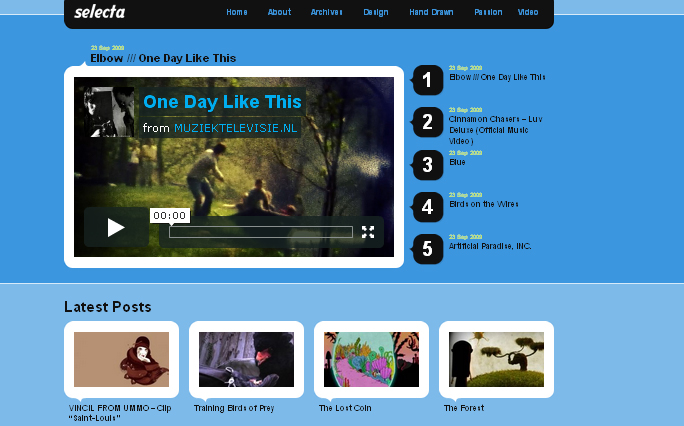Image resolution: width=684 pixels, height=426 pixels.
Task: Open the Elbow artist avatar in video
Action: point(109,112)
